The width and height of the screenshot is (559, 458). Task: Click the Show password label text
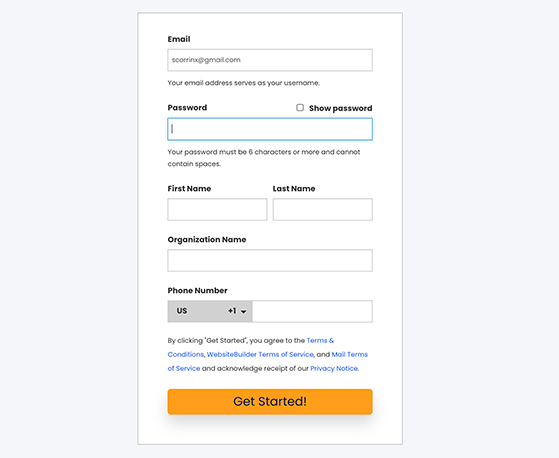pyautogui.click(x=340, y=108)
